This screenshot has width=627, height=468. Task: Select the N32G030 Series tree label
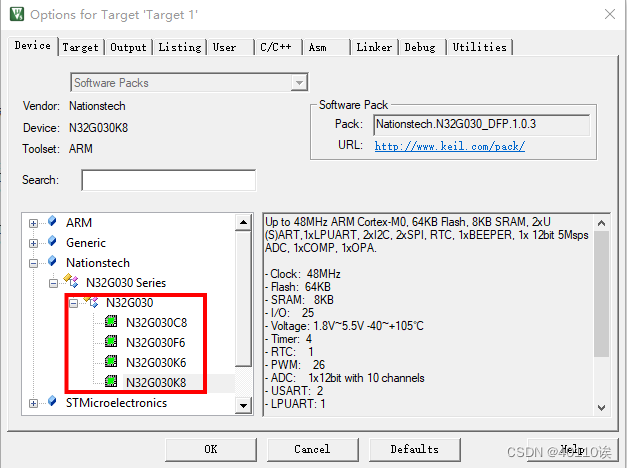pyautogui.click(x=126, y=282)
